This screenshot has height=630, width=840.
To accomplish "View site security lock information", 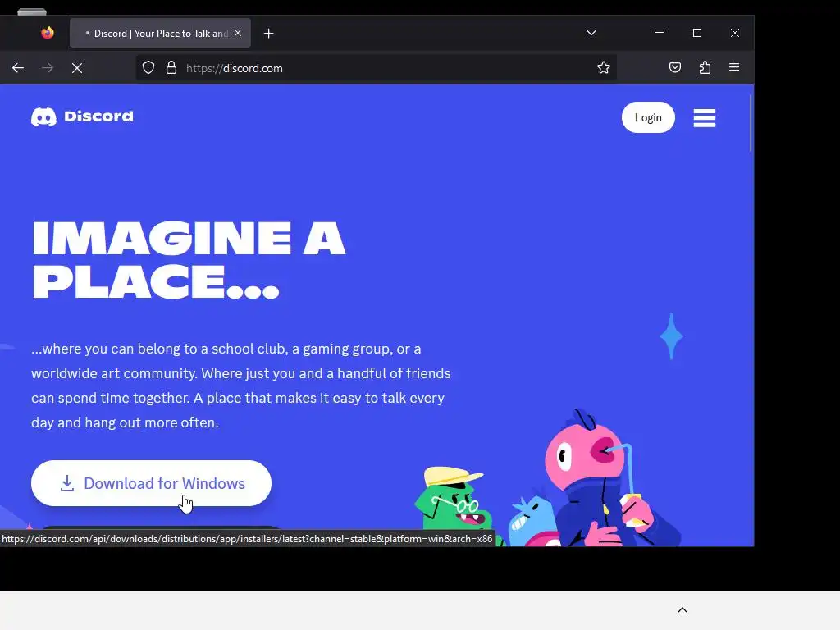I will [x=171, y=67].
